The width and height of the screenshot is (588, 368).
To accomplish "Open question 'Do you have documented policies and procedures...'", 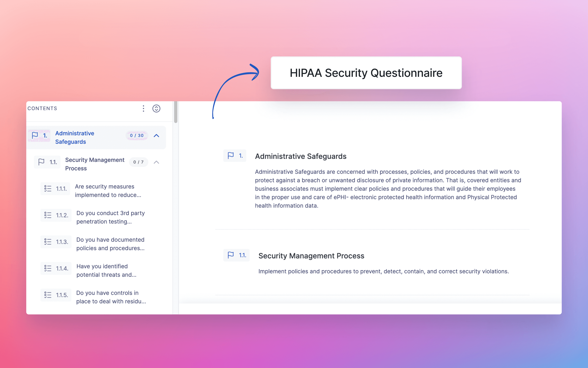I will pyautogui.click(x=110, y=244).
